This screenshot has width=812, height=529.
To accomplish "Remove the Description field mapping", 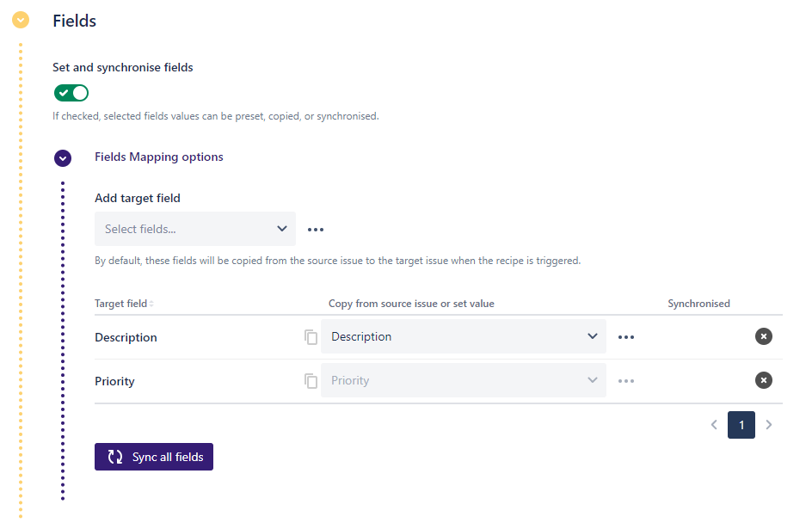I will pos(763,336).
